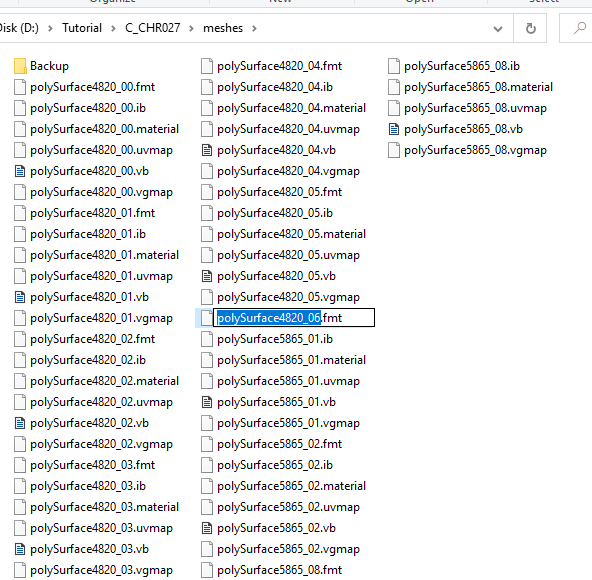Select file name polySurface4820_05.fmt
Screen dimensions: 592x580
279,192
